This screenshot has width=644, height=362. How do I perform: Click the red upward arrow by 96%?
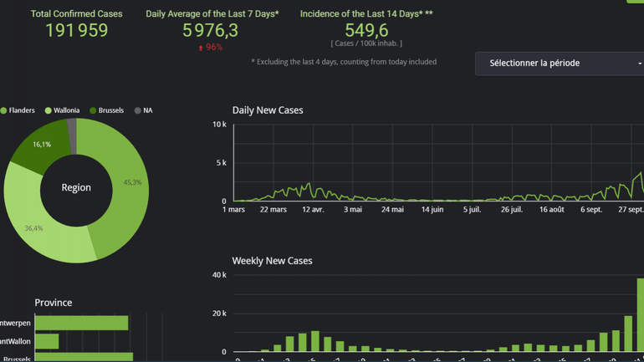[201, 48]
